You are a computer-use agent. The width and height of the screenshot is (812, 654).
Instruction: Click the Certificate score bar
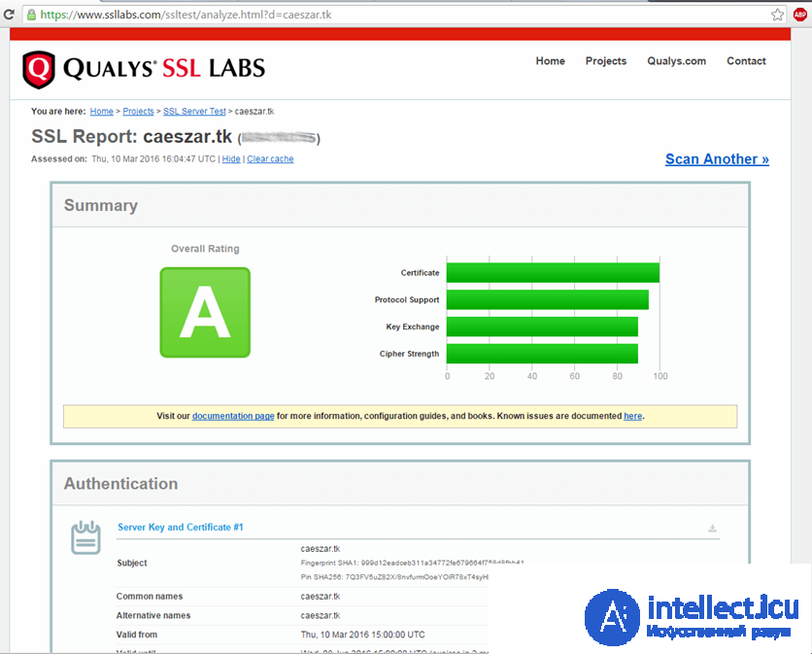pyautogui.click(x=553, y=273)
